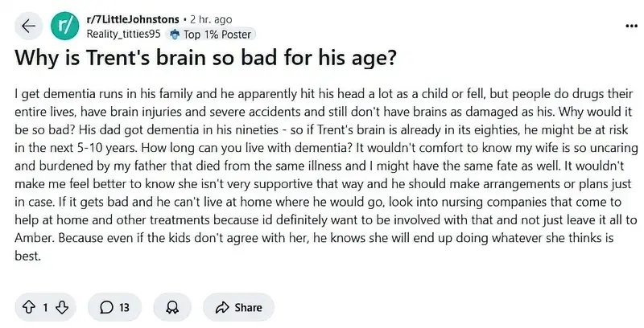
Task: Give an award using the award icon
Action: point(171,307)
